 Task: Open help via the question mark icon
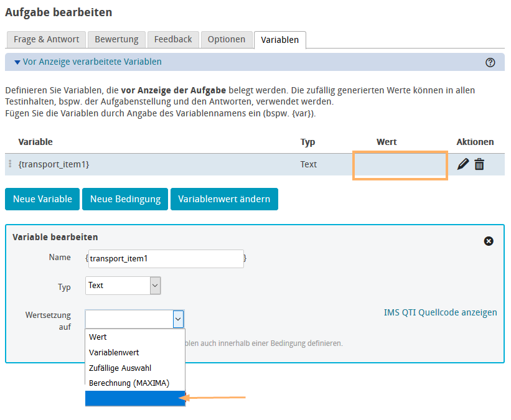[490, 62]
